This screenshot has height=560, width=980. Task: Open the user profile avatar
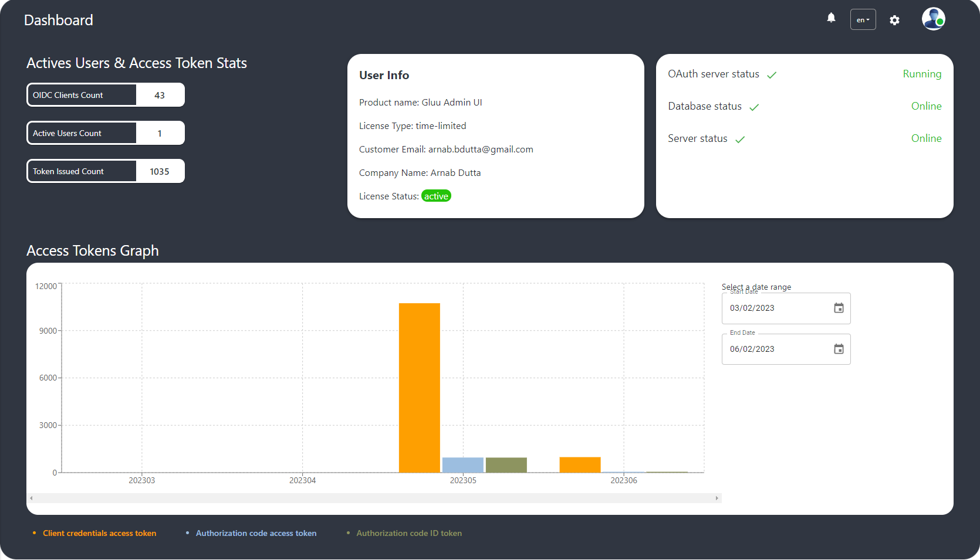click(x=933, y=19)
